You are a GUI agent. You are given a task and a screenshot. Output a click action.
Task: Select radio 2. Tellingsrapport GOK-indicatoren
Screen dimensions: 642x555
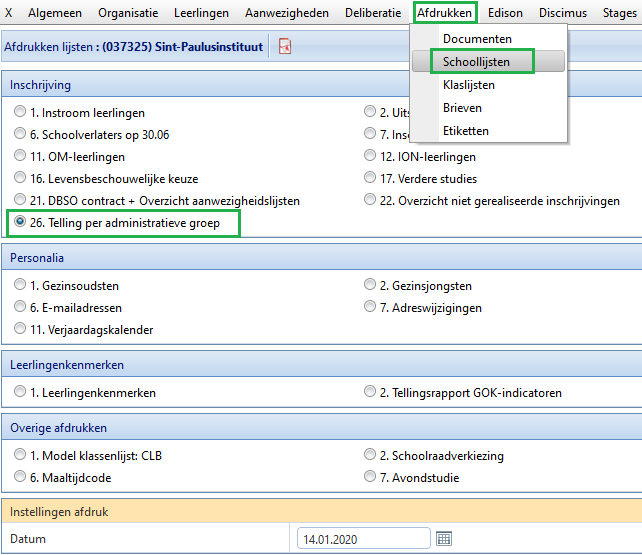[x=370, y=392]
